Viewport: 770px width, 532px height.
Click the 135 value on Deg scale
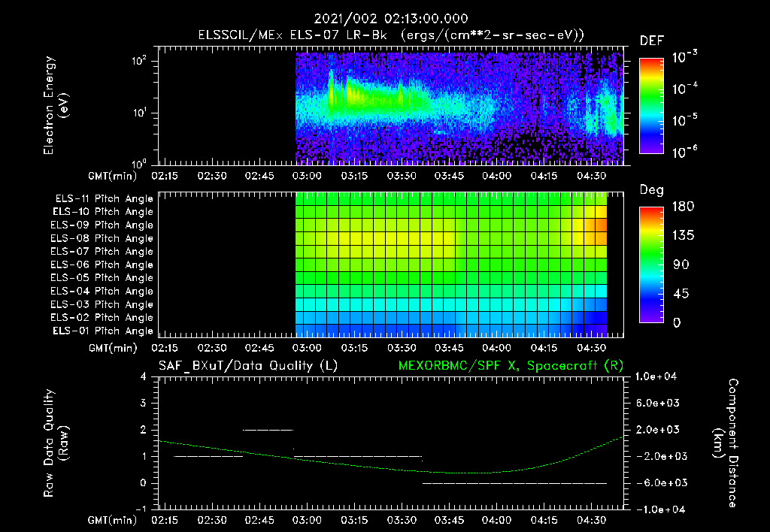point(683,236)
